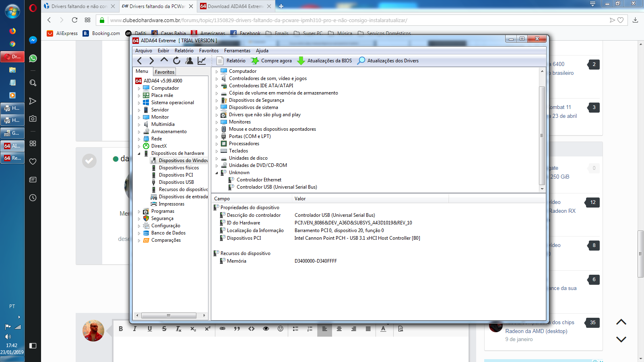Switch to the Favoritos tab

tap(165, 72)
